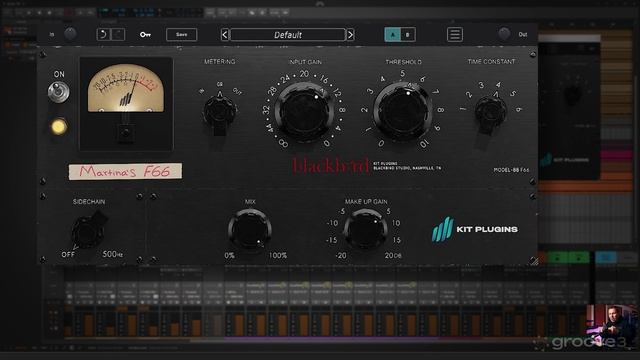Go to the next preset arrow
Screen dimensions: 640x360
350,35
